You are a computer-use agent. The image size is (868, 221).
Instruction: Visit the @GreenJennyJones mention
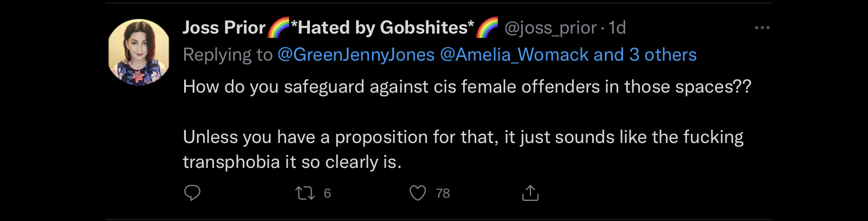[x=356, y=55]
